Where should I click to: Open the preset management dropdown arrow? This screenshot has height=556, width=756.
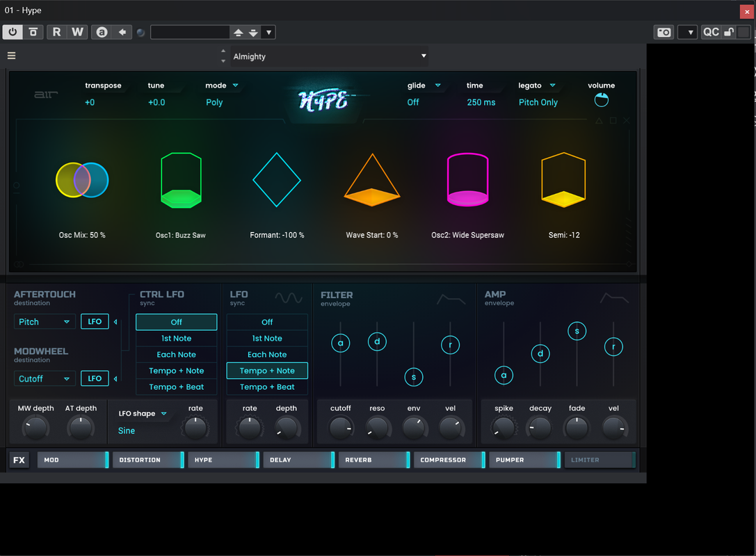(269, 32)
